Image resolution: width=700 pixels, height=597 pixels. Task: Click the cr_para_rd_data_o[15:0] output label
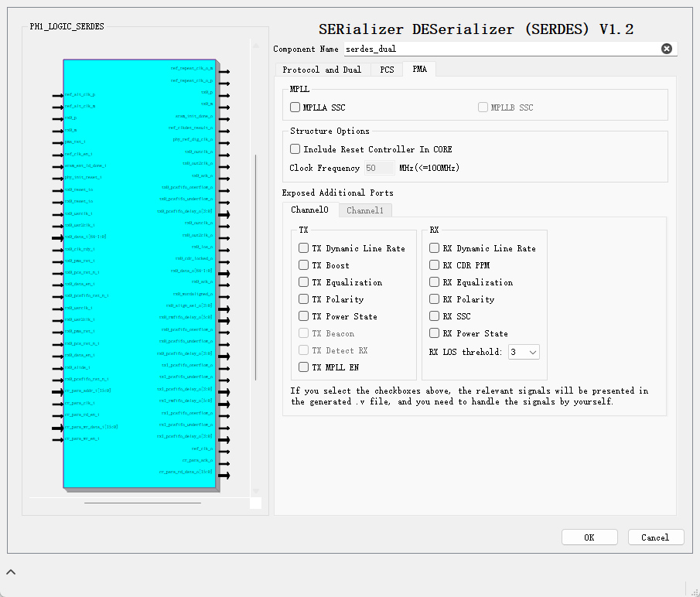tap(186, 472)
